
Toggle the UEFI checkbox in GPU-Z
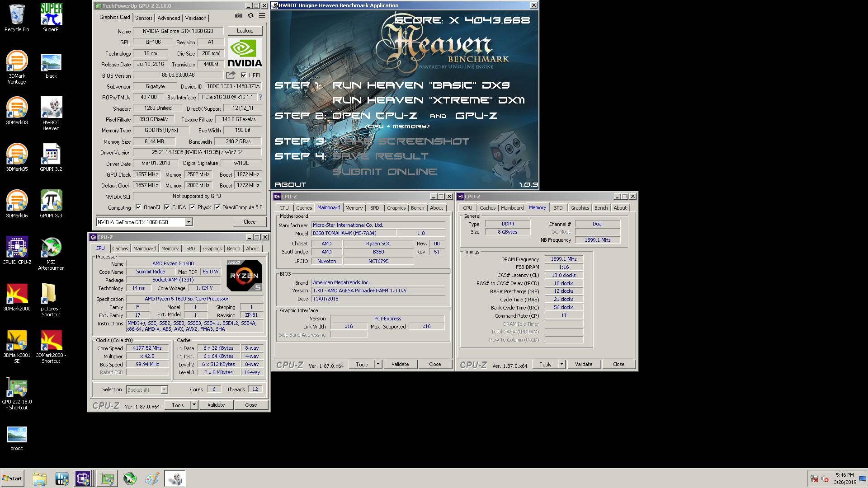pos(244,75)
